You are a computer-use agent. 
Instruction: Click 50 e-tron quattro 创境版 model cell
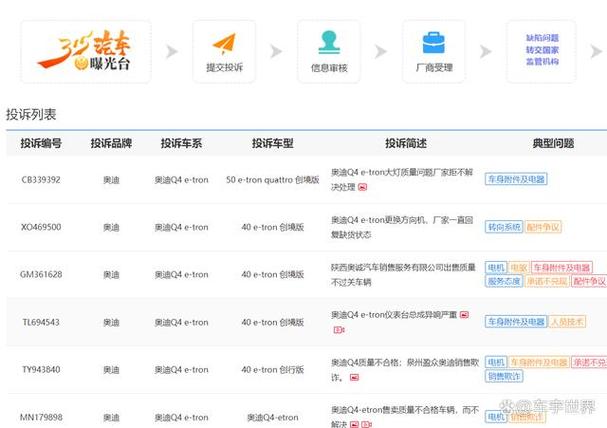(x=273, y=180)
